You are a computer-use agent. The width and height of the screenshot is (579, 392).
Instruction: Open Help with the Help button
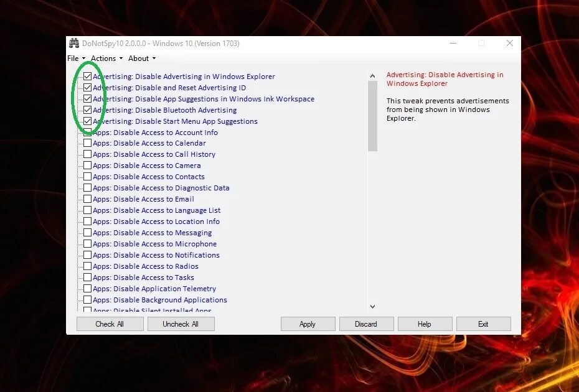(425, 324)
